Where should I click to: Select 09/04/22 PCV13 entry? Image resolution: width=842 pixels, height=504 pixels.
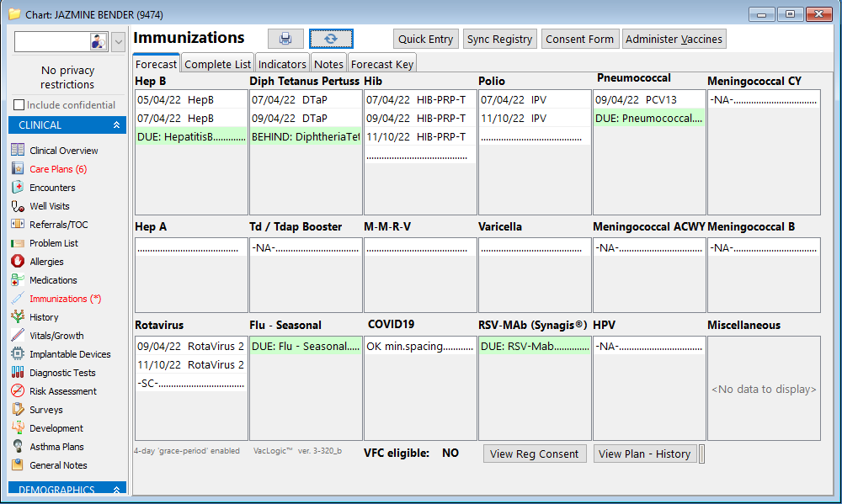tap(648, 100)
